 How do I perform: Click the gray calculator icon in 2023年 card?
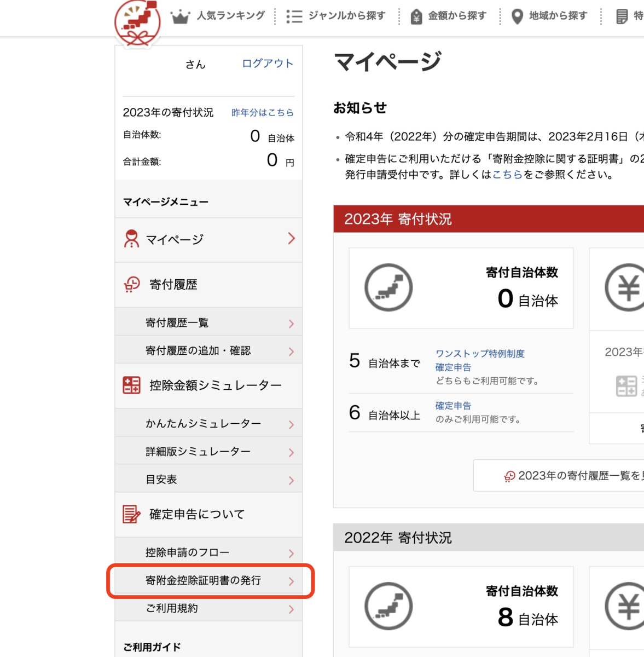coord(626,385)
